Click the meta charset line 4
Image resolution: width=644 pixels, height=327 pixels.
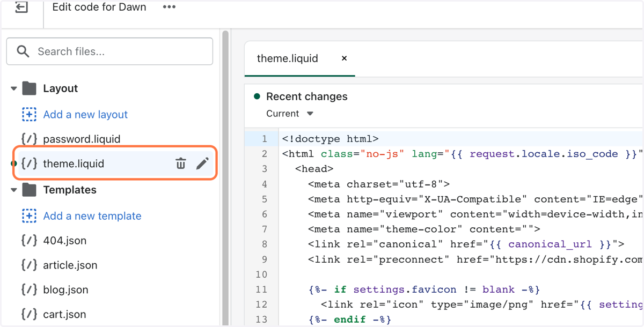[x=379, y=184]
